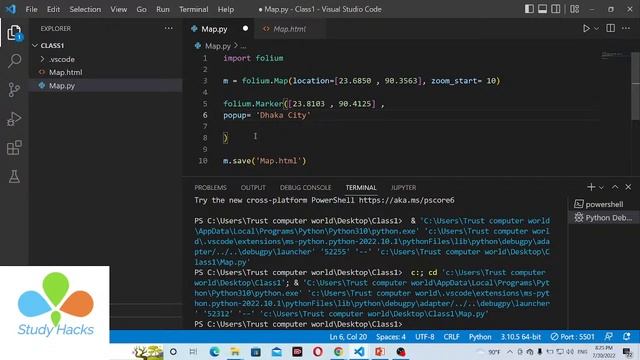Open the View menu
Screen dimensions: 640x360
click(118, 9)
